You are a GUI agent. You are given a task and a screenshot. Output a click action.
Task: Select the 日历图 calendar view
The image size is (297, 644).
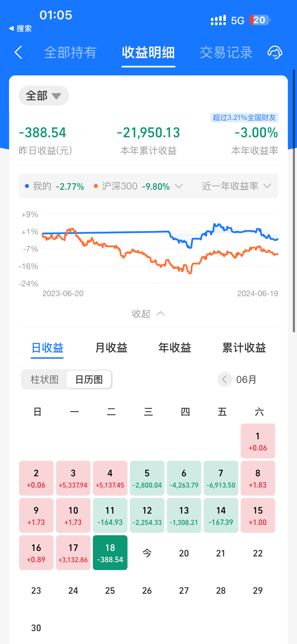[x=89, y=379]
